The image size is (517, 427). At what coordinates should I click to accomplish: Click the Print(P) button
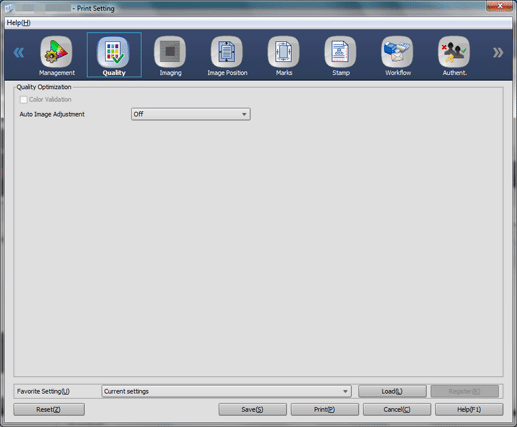point(325,409)
